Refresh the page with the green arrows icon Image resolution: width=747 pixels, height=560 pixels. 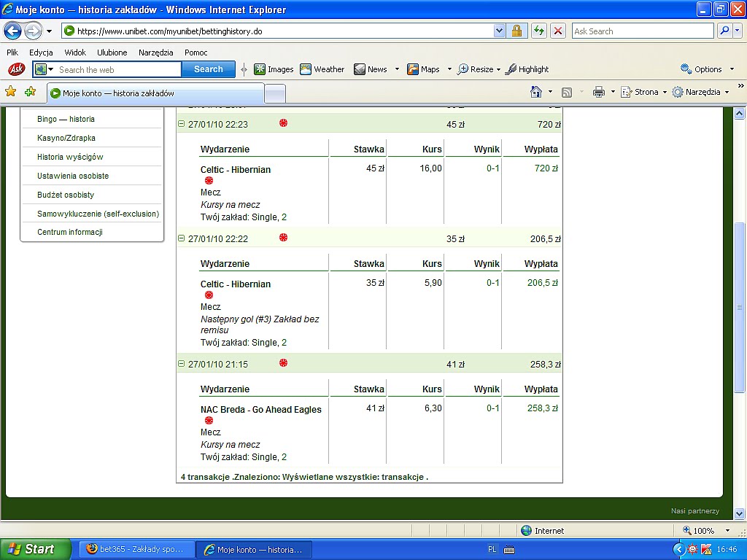pyautogui.click(x=539, y=31)
